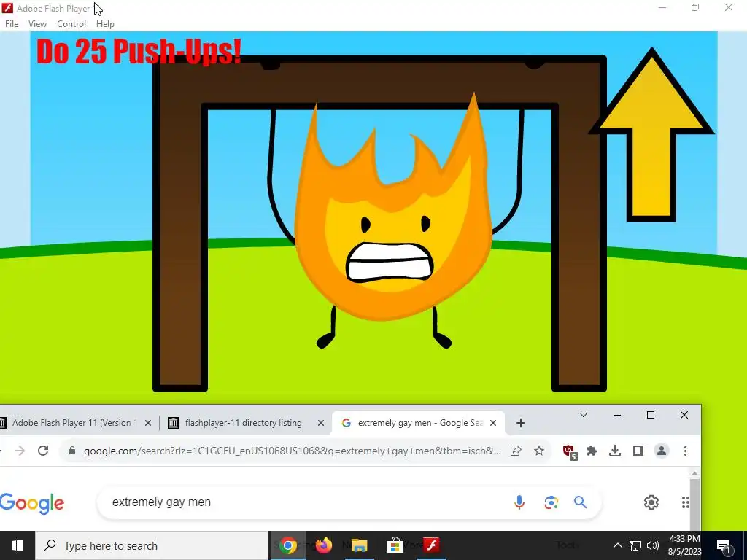Image resolution: width=747 pixels, height=560 pixels.
Task: Show hidden system tray icons
Action: click(x=617, y=545)
